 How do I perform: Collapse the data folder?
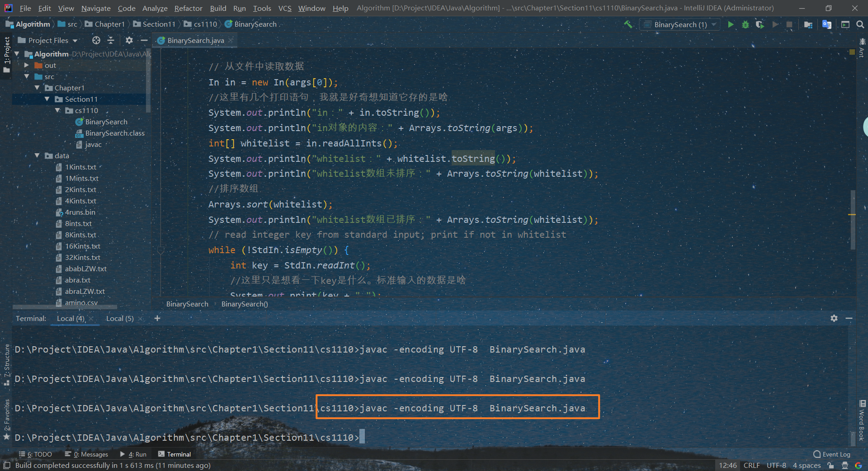(37, 155)
